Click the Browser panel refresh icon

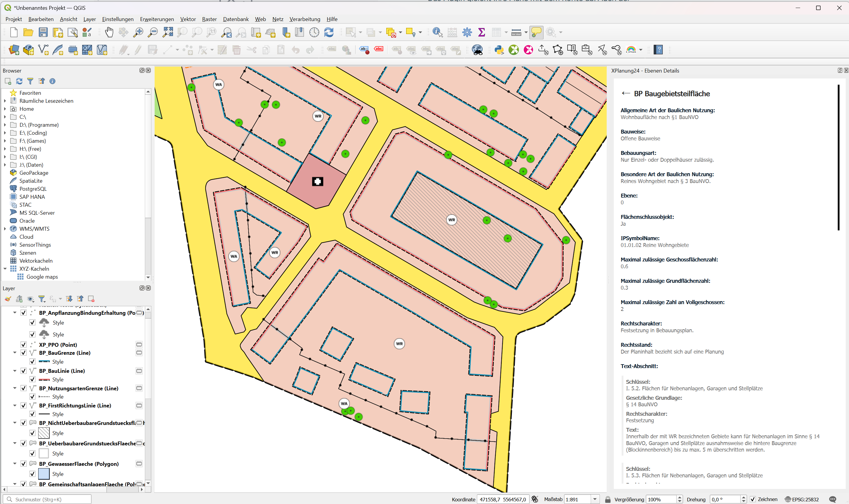(19, 81)
